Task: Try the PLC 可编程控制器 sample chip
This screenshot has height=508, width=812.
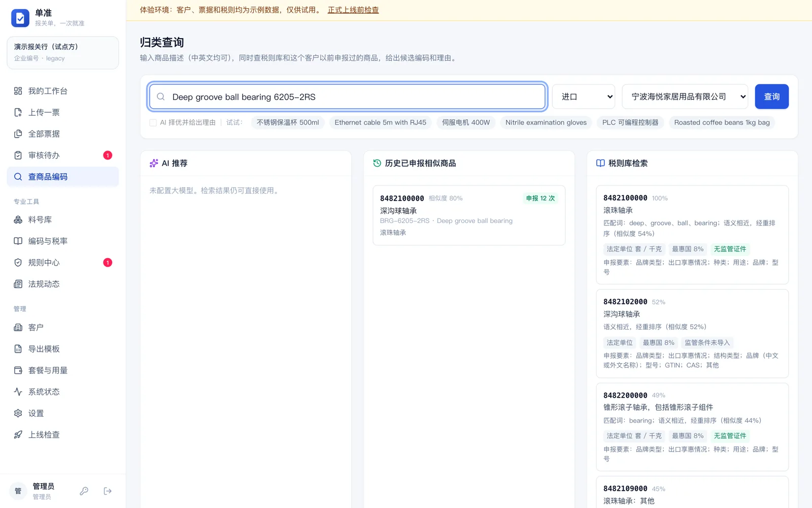Action: click(630, 122)
